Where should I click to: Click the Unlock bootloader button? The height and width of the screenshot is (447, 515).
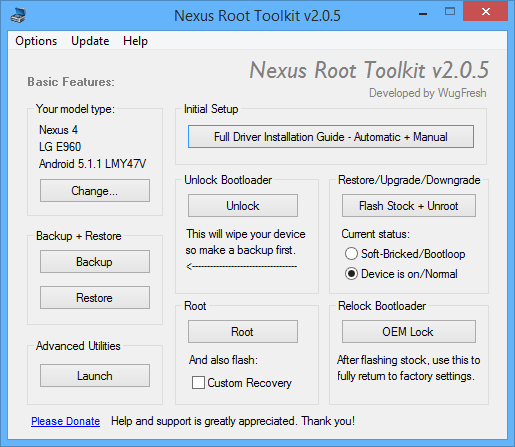pyautogui.click(x=243, y=206)
